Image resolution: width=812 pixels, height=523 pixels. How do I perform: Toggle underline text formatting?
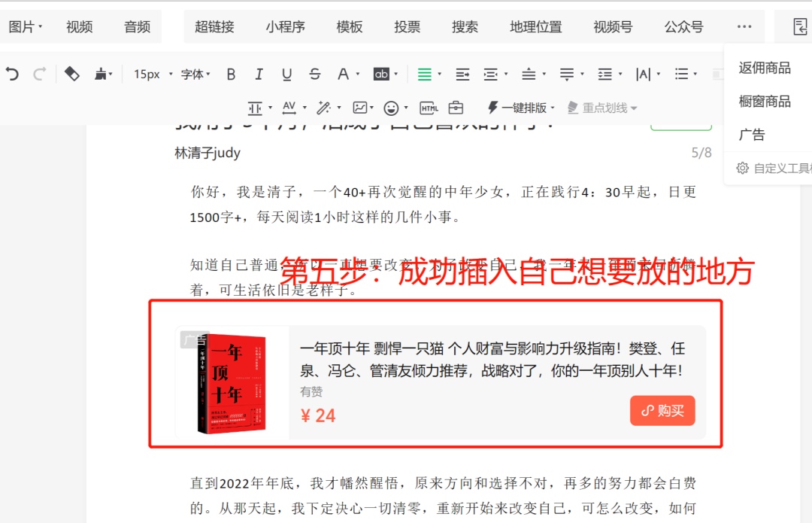tap(286, 74)
